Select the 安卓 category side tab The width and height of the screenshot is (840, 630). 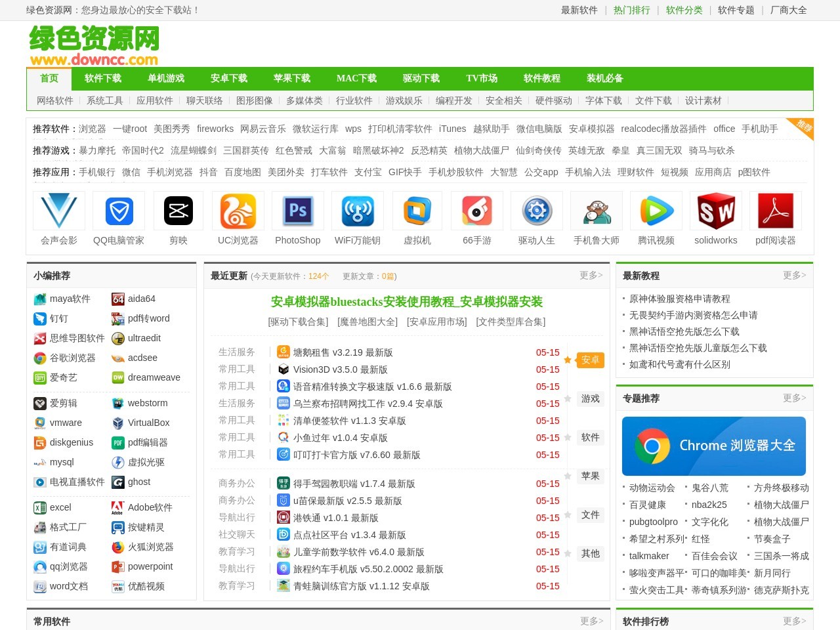tap(590, 360)
